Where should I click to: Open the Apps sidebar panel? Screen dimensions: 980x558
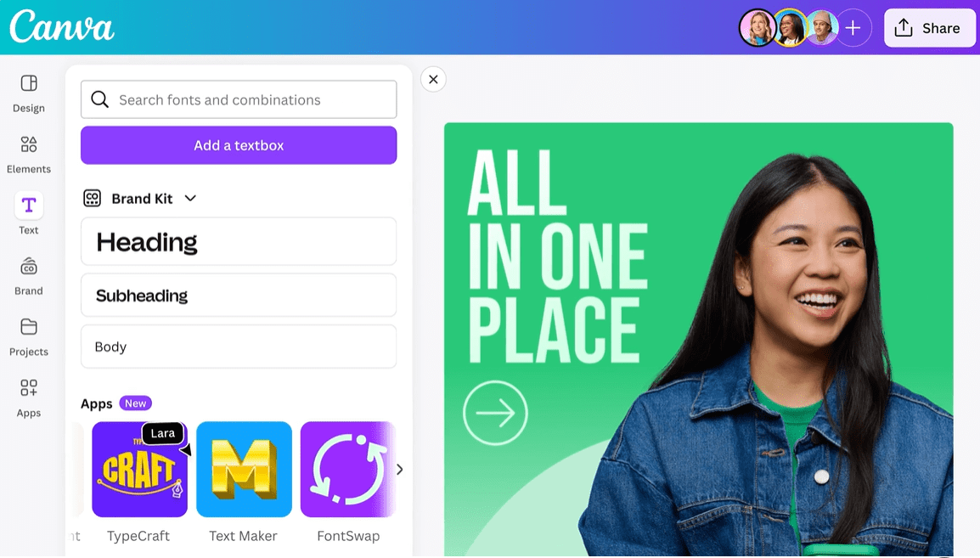point(29,398)
